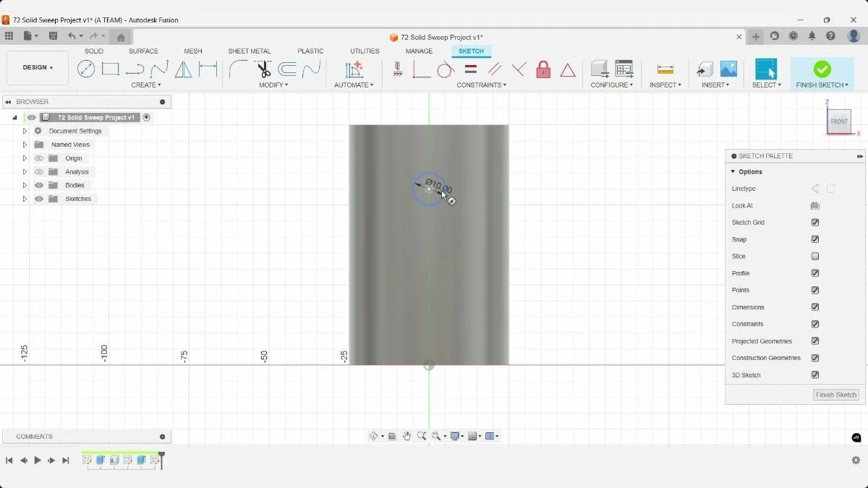Switch to the PLASTIC tab

coord(310,51)
